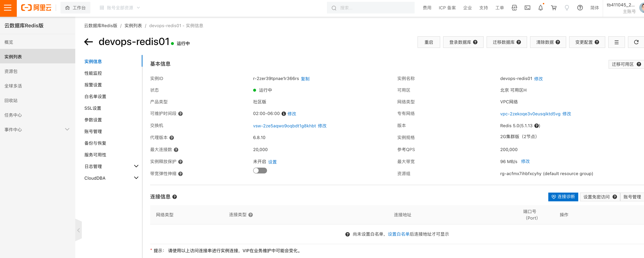Open 性能监控 menu item

(93, 73)
